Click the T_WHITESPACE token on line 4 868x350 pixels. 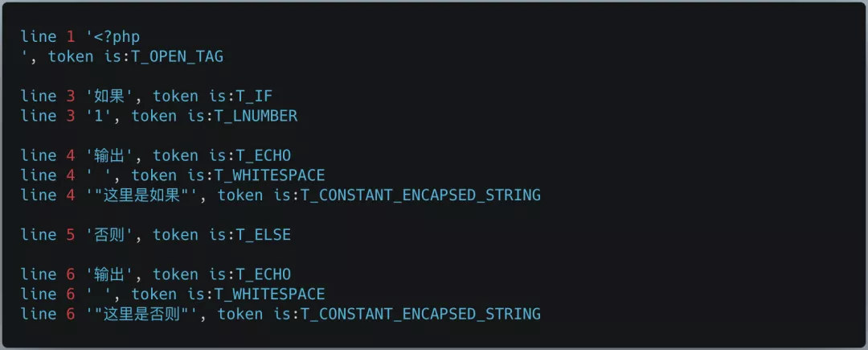[x=273, y=175]
